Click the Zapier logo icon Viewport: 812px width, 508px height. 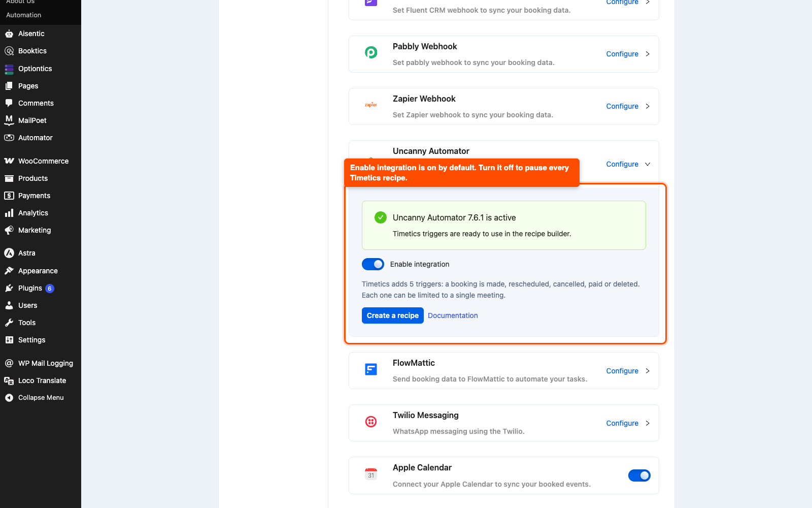371,105
